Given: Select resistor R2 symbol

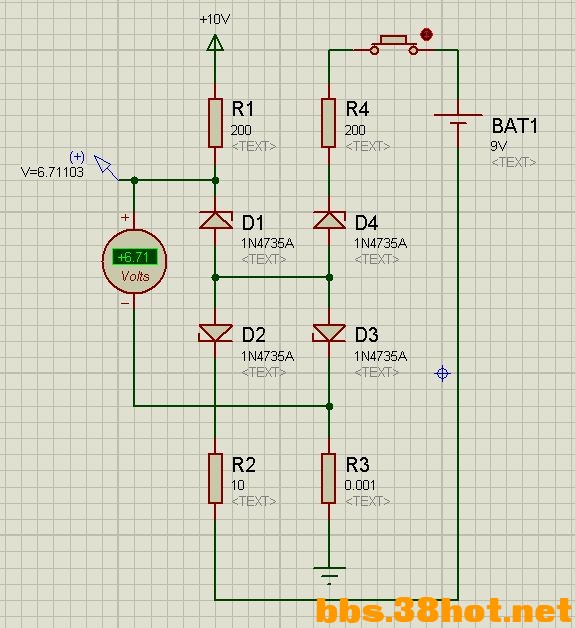Looking at the screenshot, I should [215, 478].
